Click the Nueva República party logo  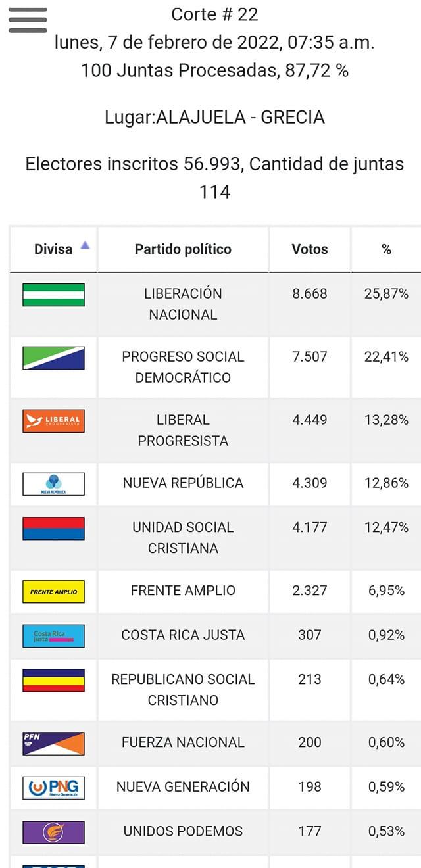point(53,483)
